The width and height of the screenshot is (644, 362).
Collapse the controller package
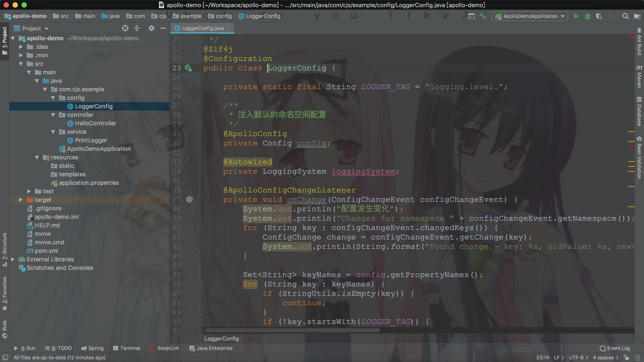pyautogui.click(x=53, y=115)
